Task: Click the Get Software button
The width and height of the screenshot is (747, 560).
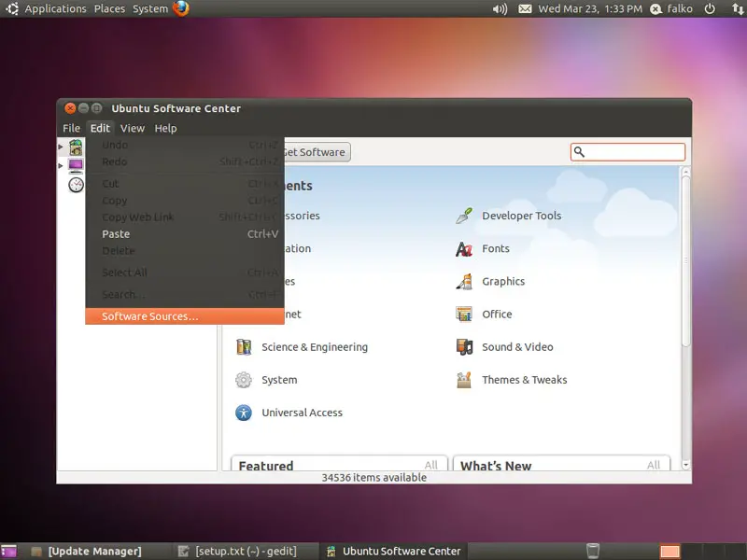Action: tap(317, 152)
